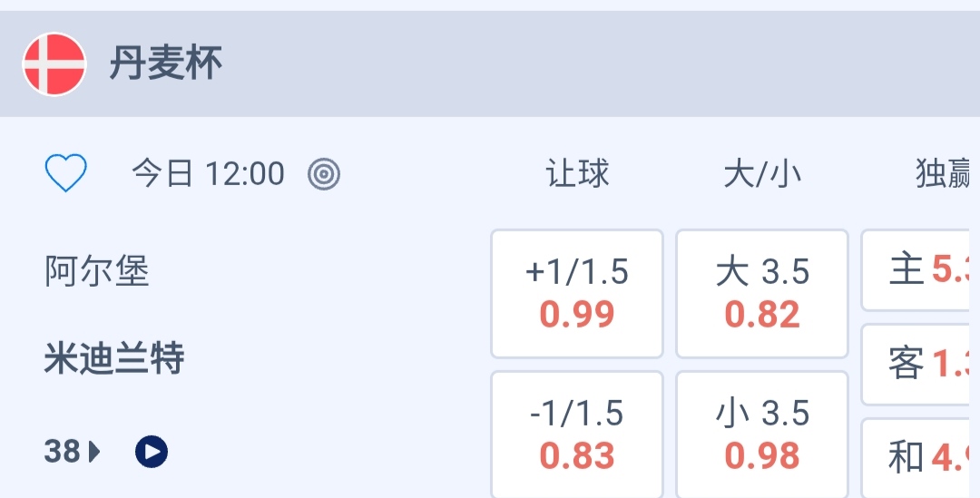Image resolution: width=980 pixels, height=498 pixels.
Task: Click the market count number 38
Action: point(63,451)
